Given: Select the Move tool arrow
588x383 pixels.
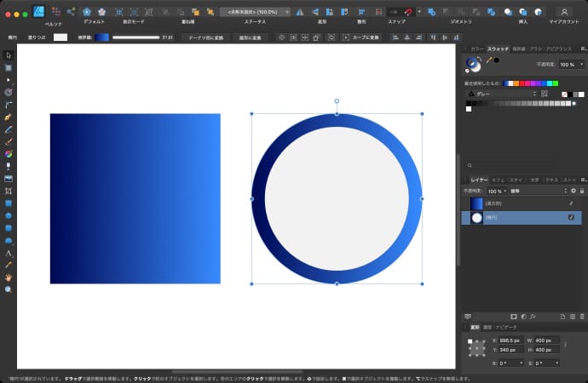Looking at the screenshot, I should coord(9,55).
